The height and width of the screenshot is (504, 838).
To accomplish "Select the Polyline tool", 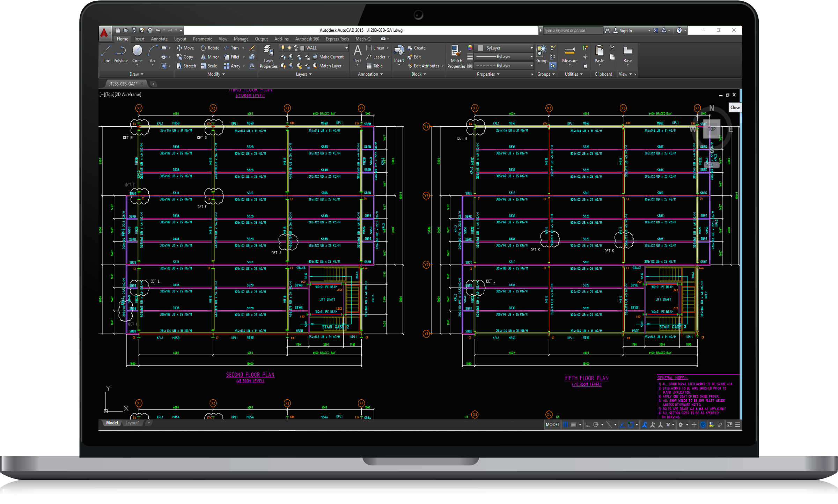I will coord(120,54).
